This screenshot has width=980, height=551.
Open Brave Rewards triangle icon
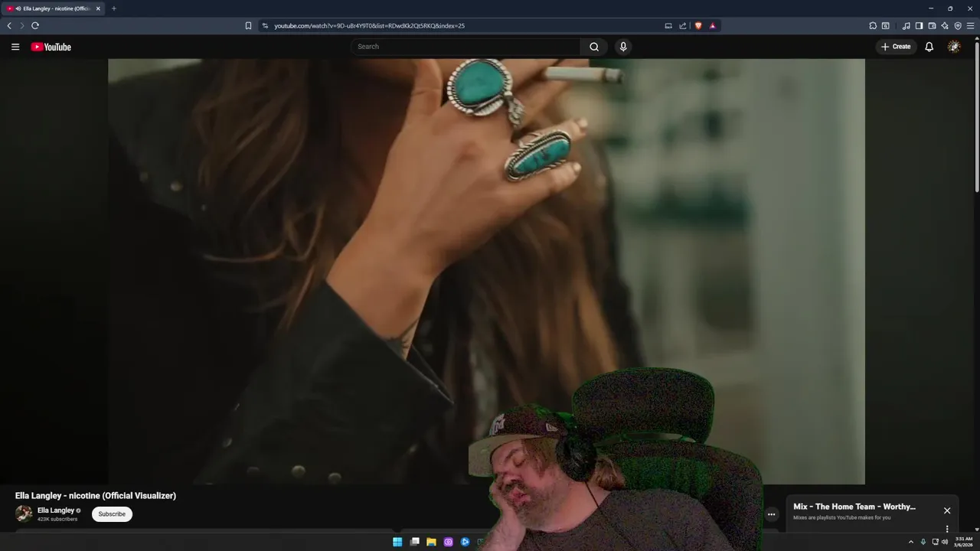pyautogui.click(x=713, y=25)
